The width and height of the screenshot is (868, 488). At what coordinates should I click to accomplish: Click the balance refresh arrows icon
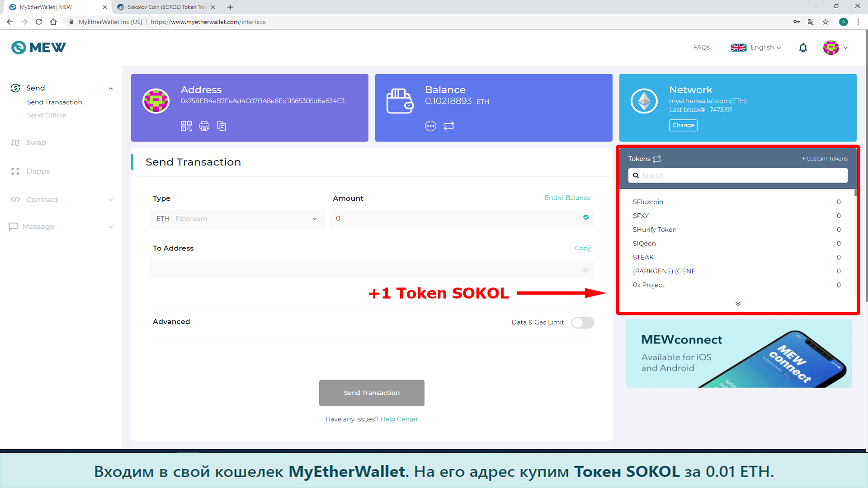tap(449, 126)
